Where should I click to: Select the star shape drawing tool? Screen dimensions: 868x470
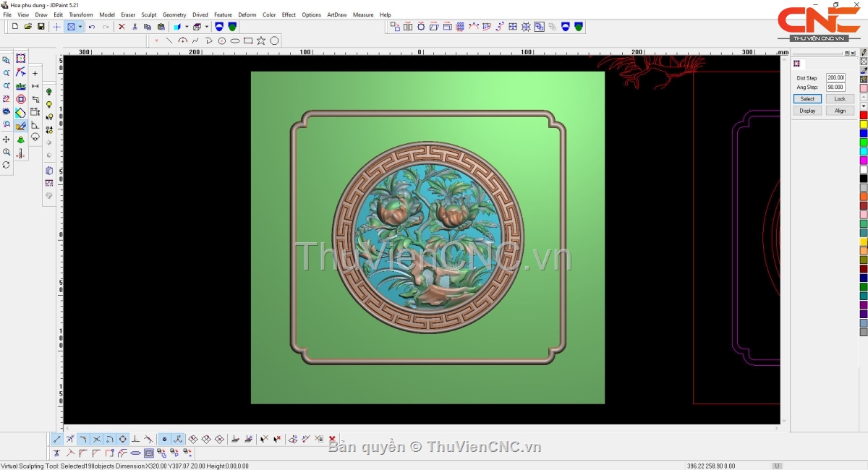tap(261, 40)
